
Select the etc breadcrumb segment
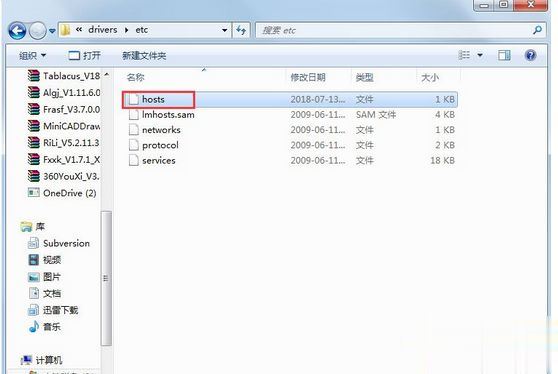coord(142,30)
